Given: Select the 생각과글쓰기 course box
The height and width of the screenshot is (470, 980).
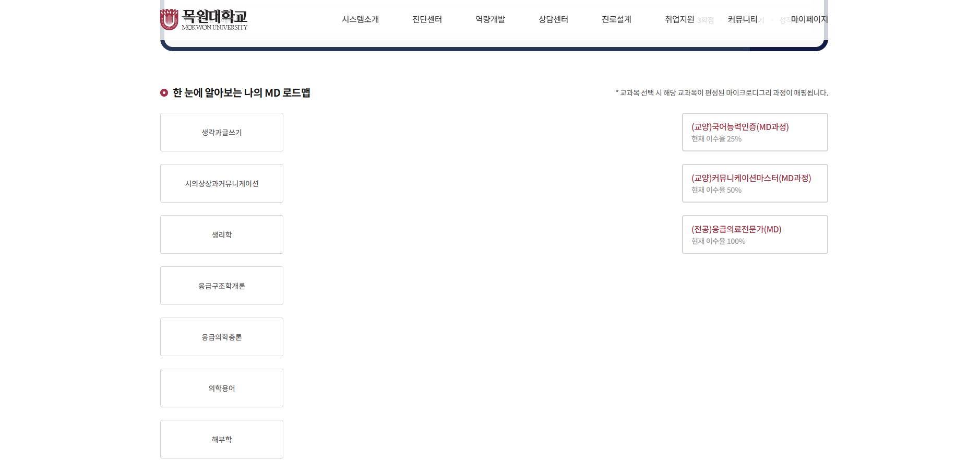Looking at the screenshot, I should coord(221,132).
